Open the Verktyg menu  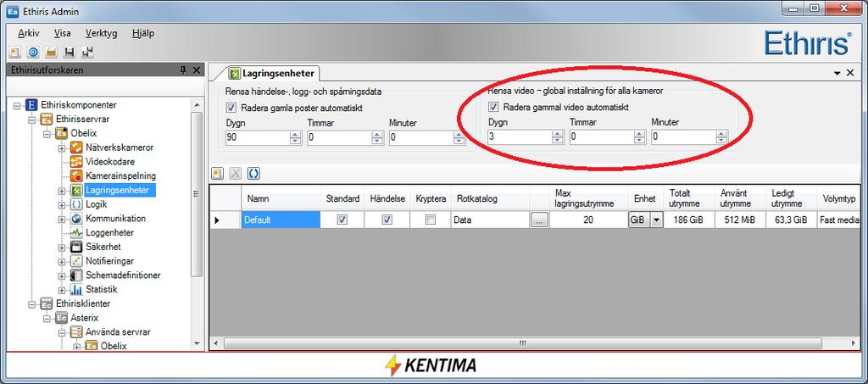(x=102, y=33)
